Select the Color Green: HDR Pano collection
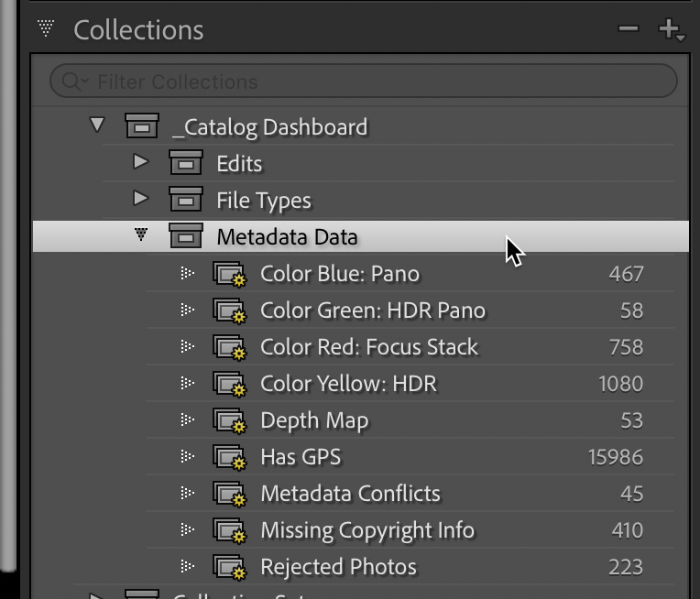This screenshot has width=700, height=599. coord(373,310)
